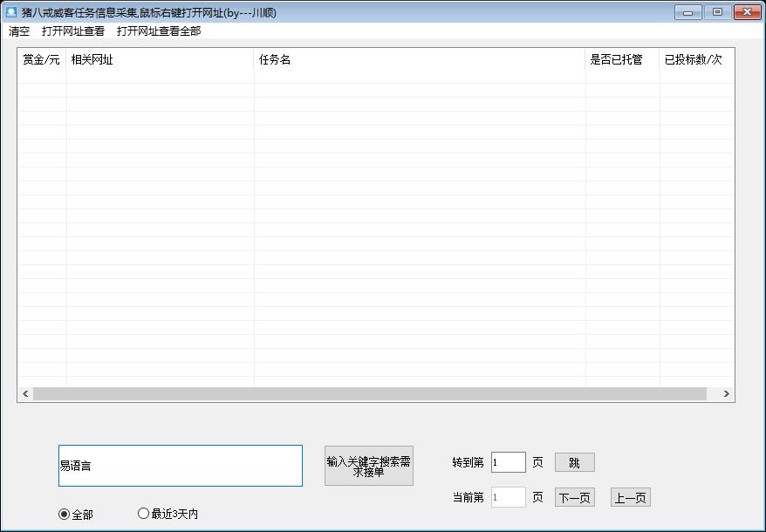Click the horizontal scrollbar left arrow
This screenshot has height=532, width=766.
tap(25, 393)
